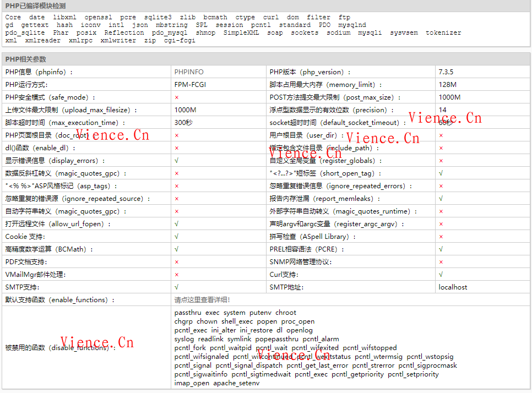Open "请点这里查看详细" for enable_functions
Viewport: 532px width, 393px height.
pos(202,299)
